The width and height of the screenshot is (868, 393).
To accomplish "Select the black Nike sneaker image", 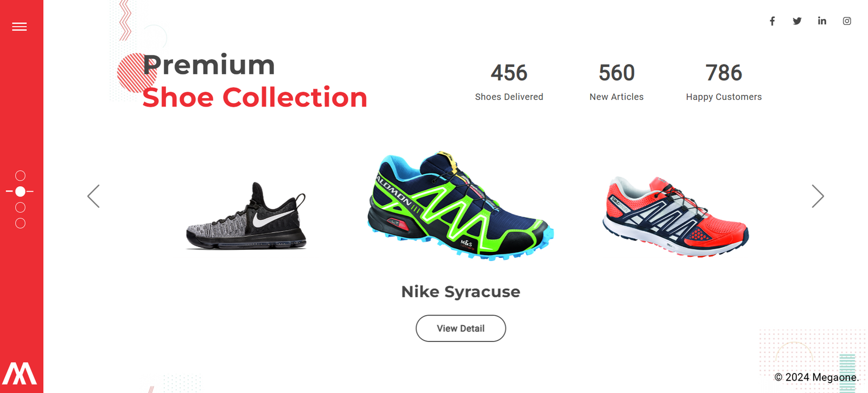I will tap(247, 216).
